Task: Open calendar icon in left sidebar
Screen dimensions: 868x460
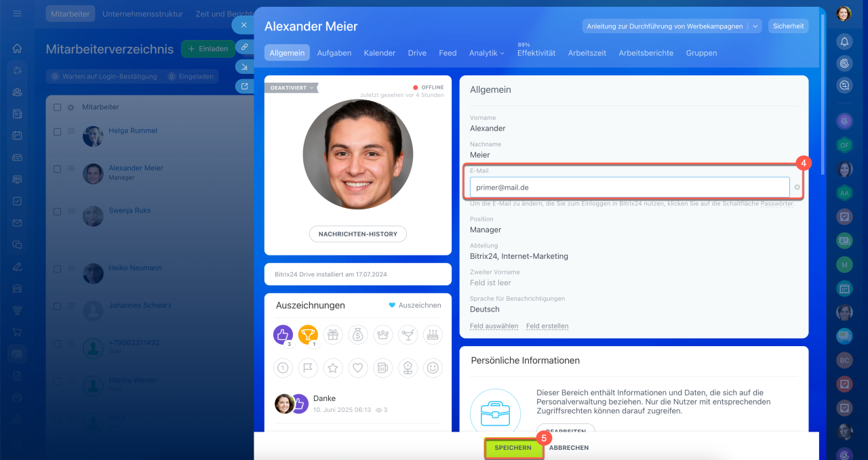Action: tap(17, 135)
